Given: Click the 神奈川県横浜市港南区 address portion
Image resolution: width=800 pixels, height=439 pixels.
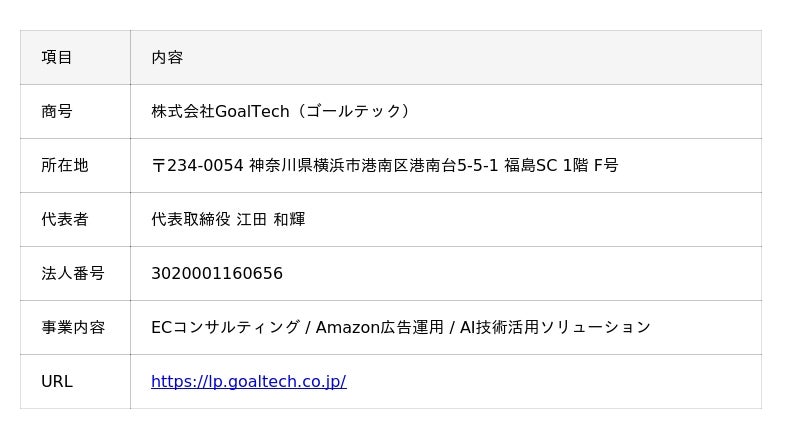Looking at the screenshot, I should [x=329, y=165].
